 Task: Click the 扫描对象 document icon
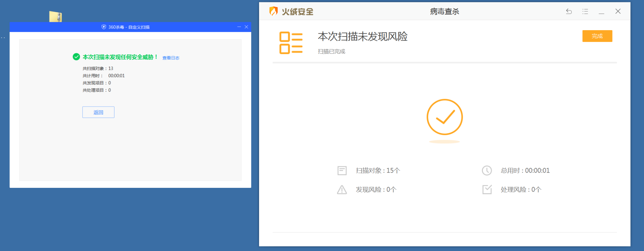(x=342, y=171)
